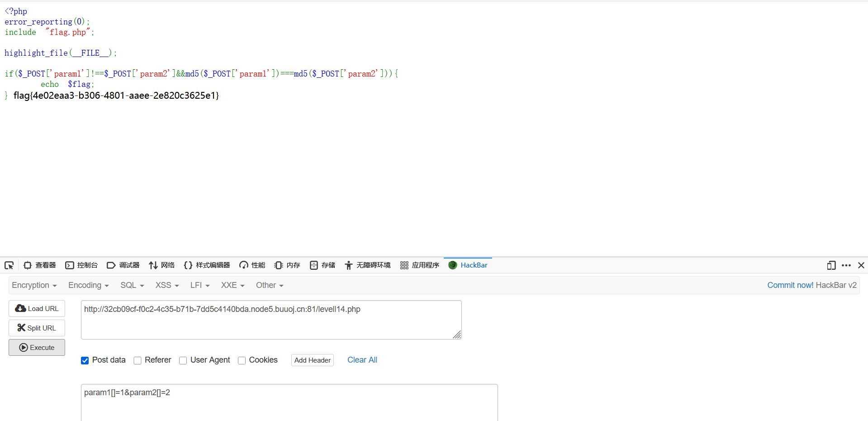
Task: Expand the Encryption dropdown
Action: point(34,285)
